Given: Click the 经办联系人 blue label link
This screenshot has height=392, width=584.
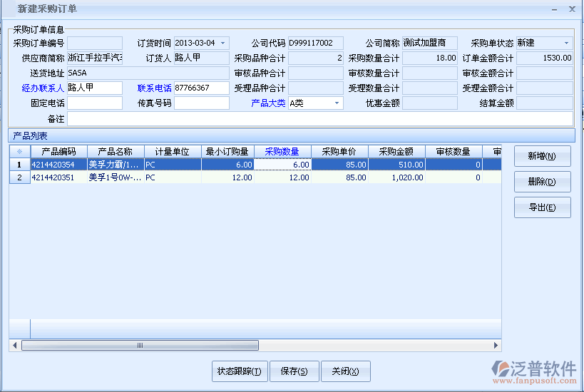Looking at the screenshot, I should [43, 88].
